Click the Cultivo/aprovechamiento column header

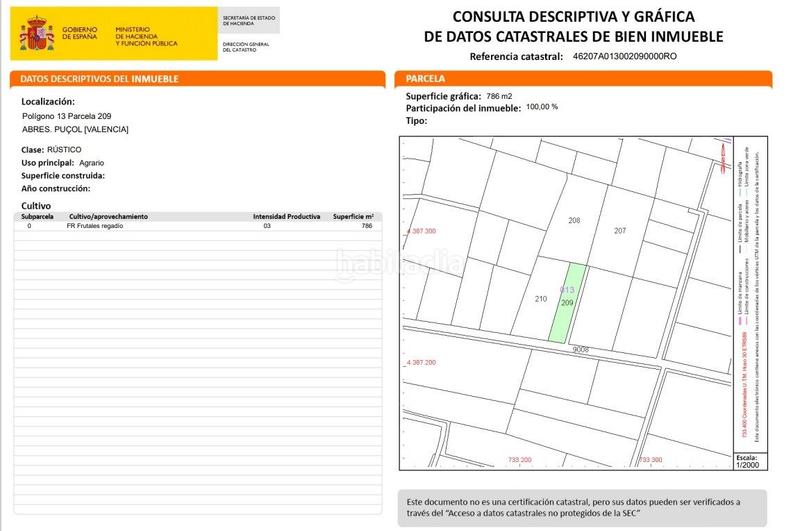[x=108, y=216]
